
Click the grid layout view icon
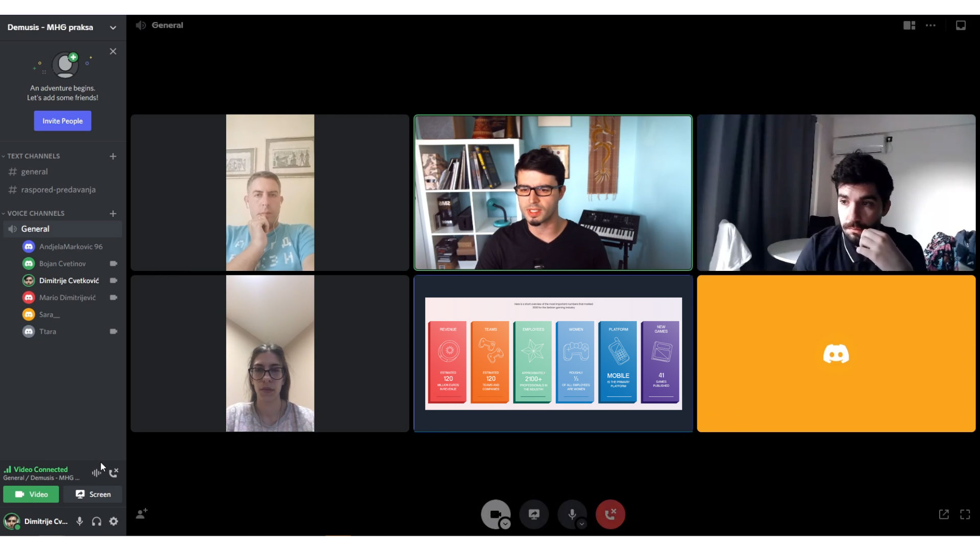[x=909, y=25]
